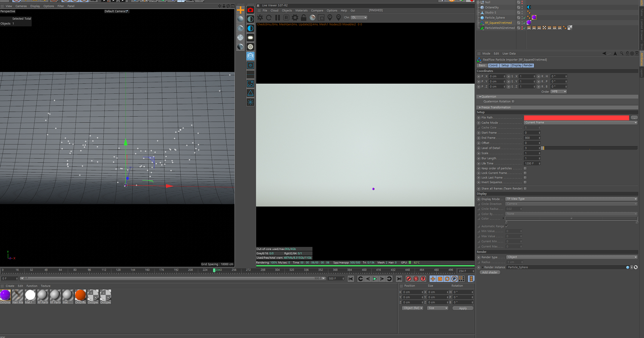Toggle Automatic Range checkmark
The image size is (644, 338).
tap(507, 226)
